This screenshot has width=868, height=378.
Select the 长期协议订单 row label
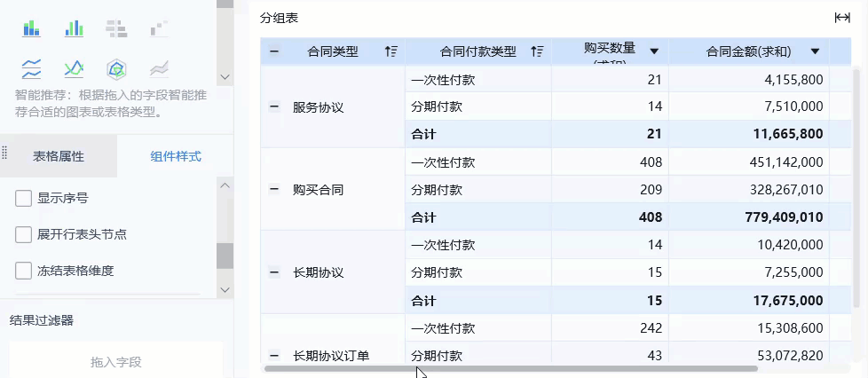[x=331, y=355]
